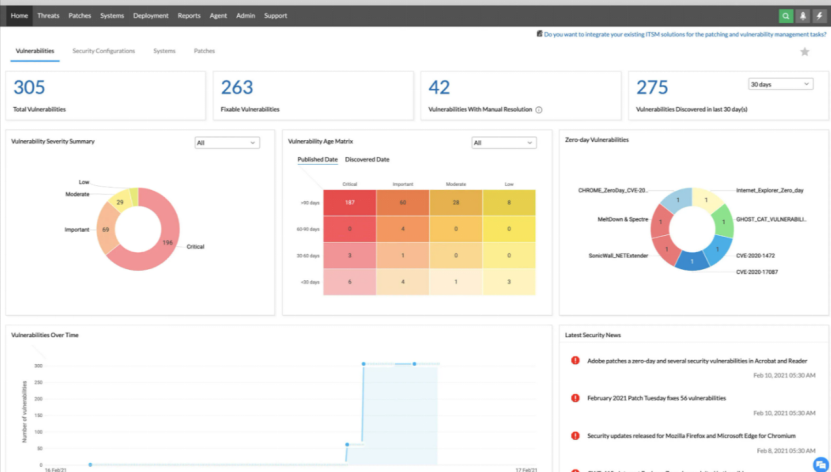Open Mozilla Firefox security updates news
831x472 pixels.
tap(691, 435)
